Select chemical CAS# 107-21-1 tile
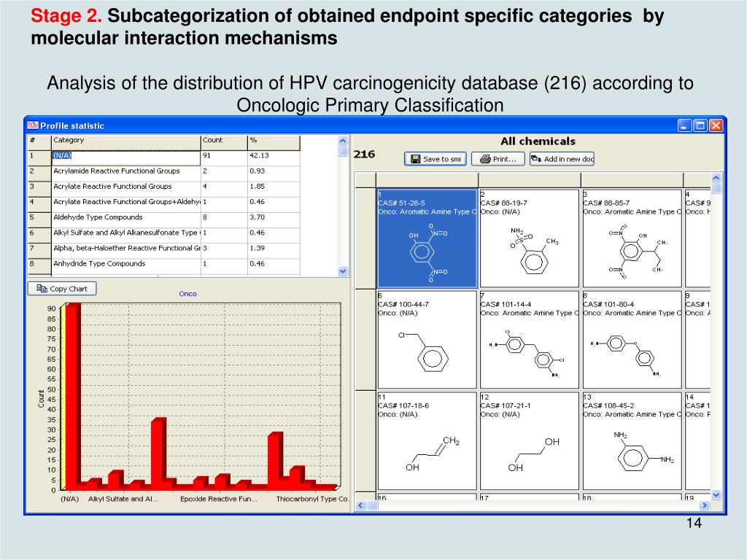747x560 pixels. point(530,441)
